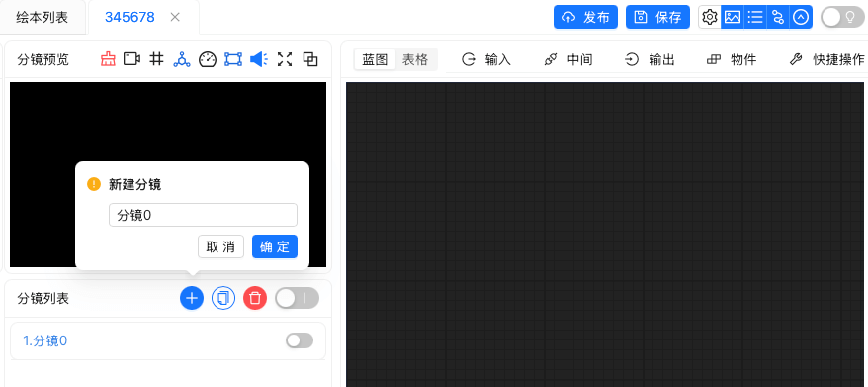Switch to the 绘本列表 tab

[x=43, y=17]
